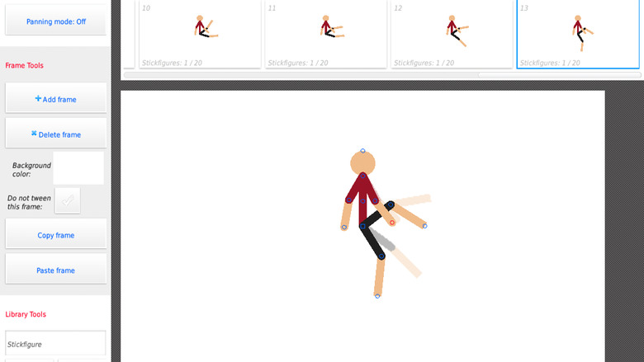Select the node at the bottom foot
The image size is (644, 362).
[377, 295]
